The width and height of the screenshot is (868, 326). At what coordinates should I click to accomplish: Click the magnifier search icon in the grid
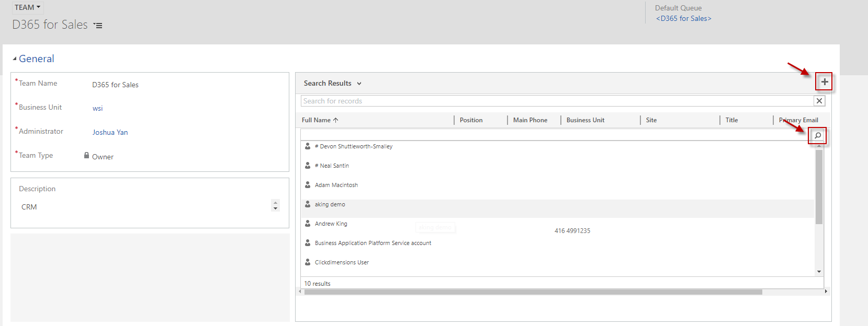(818, 136)
